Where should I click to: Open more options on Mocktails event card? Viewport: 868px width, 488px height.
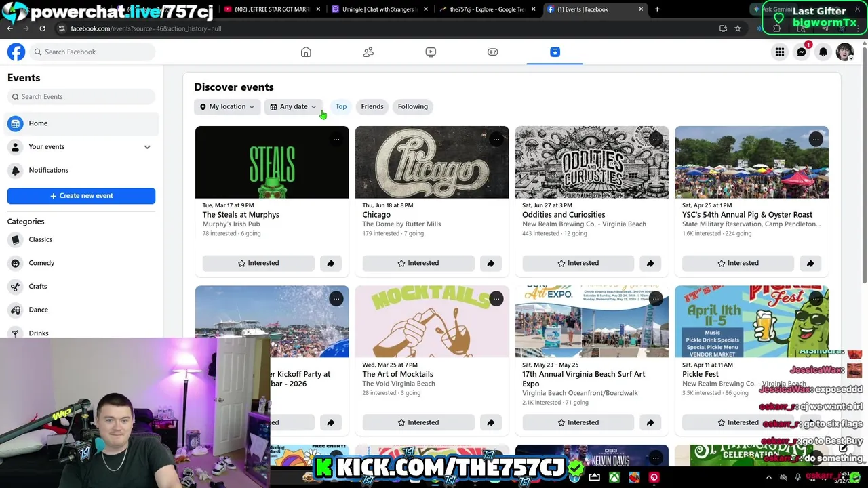point(496,299)
